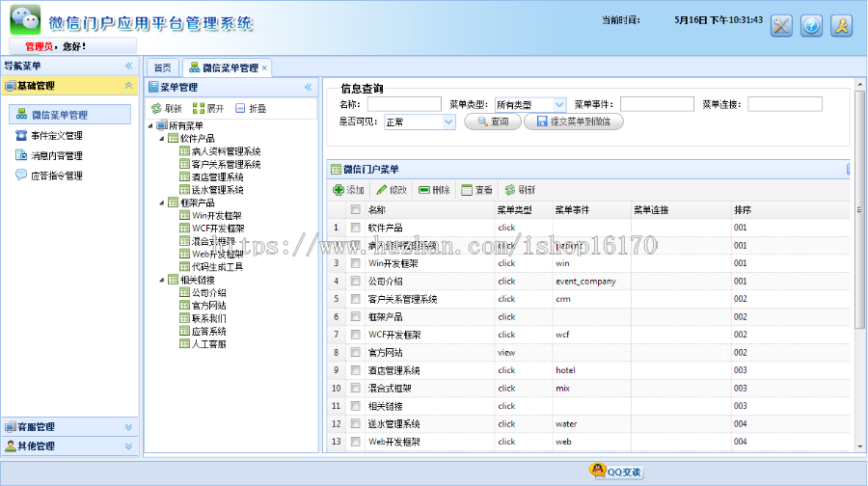Click the tools wrench icon in header
Image resolution: width=868 pixels, height=486 pixels.
(x=781, y=25)
